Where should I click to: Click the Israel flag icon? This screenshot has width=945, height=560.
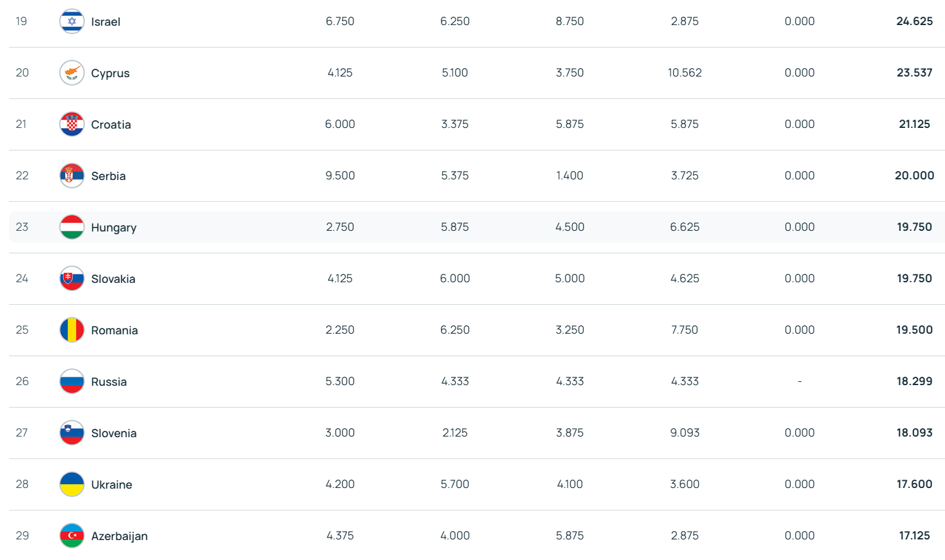(x=72, y=21)
